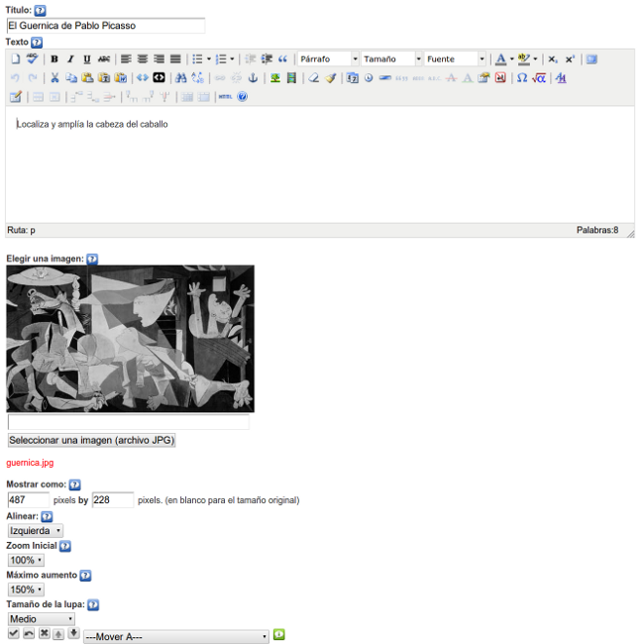Image resolution: width=644 pixels, height=644 pixels.
Task: Insert a special character with Omega icon
Action: pos(521,78)
